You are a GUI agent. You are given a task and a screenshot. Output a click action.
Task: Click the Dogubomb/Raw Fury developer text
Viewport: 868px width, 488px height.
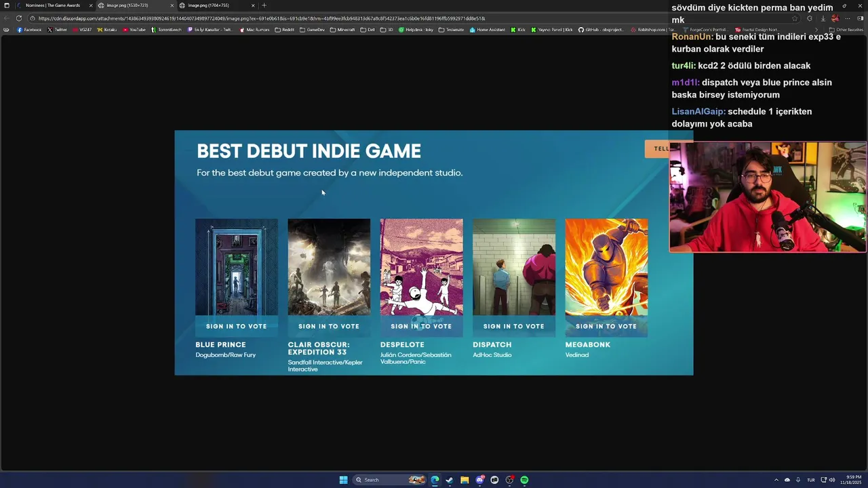coord(226,355)
